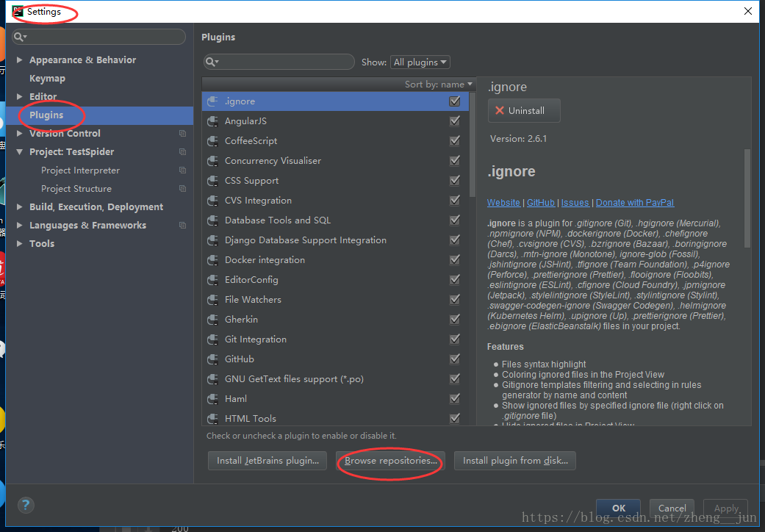This screenshot has width=765, height=532.
Task: Disable the CSS Support checkbox
Action: (x=455, y=181)
